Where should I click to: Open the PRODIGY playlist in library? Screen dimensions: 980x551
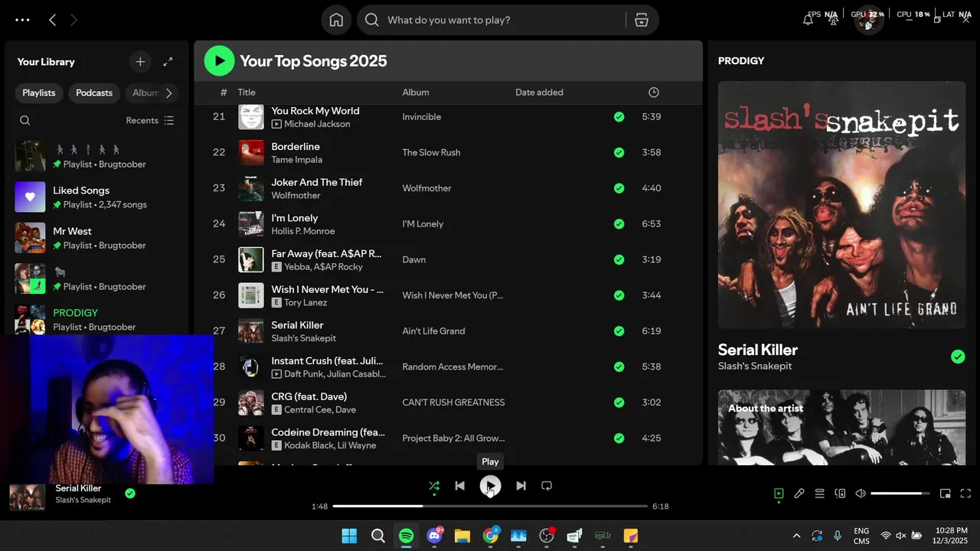click(98, 319)
